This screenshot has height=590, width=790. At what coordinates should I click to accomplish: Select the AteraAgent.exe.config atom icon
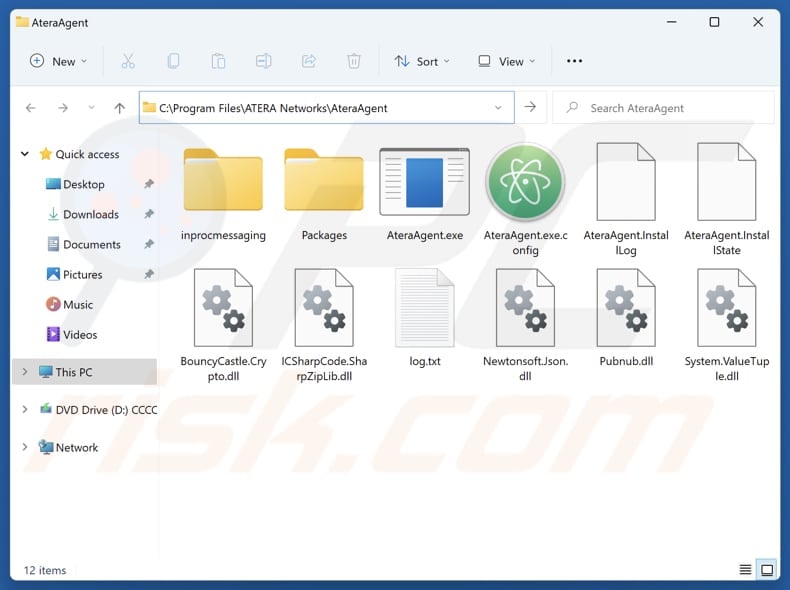[525, 182]
